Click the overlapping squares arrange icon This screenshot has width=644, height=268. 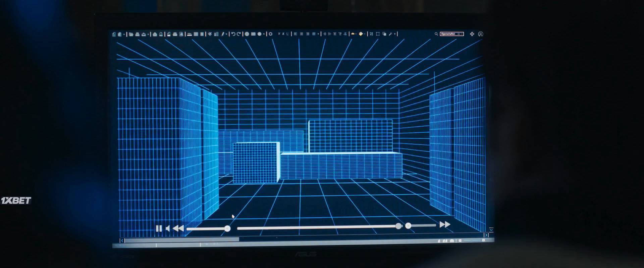pos(384,34)
